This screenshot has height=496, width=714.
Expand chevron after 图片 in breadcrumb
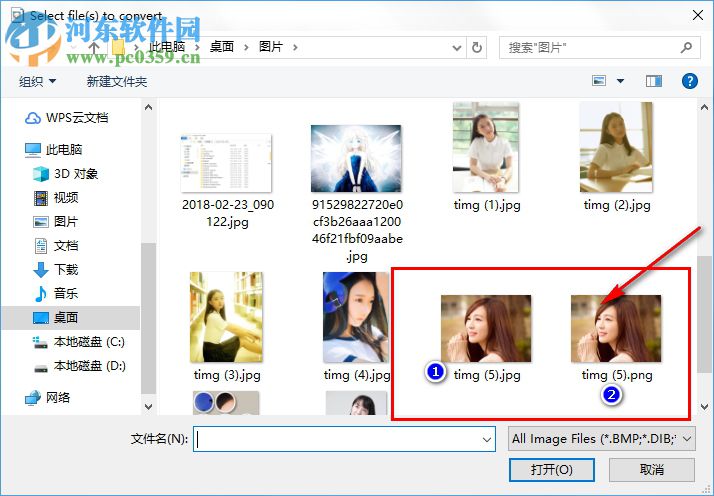[295, 47]
